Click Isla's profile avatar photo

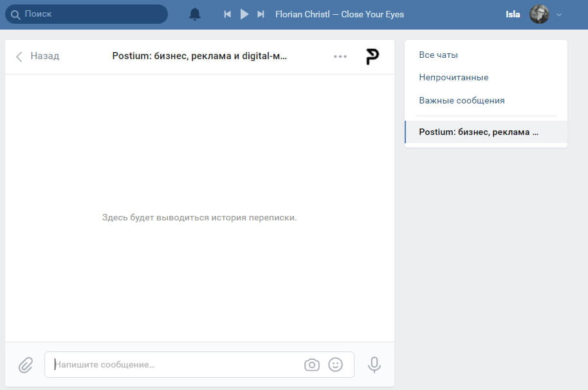tap(539, 14)
